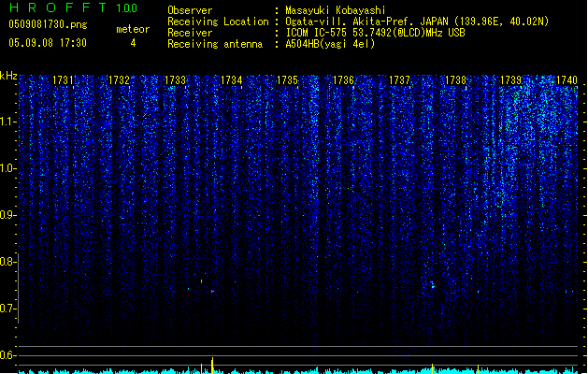Click the 1734 time marker
The height and width of the screenshot is (374, 588).
coord(232,80)
